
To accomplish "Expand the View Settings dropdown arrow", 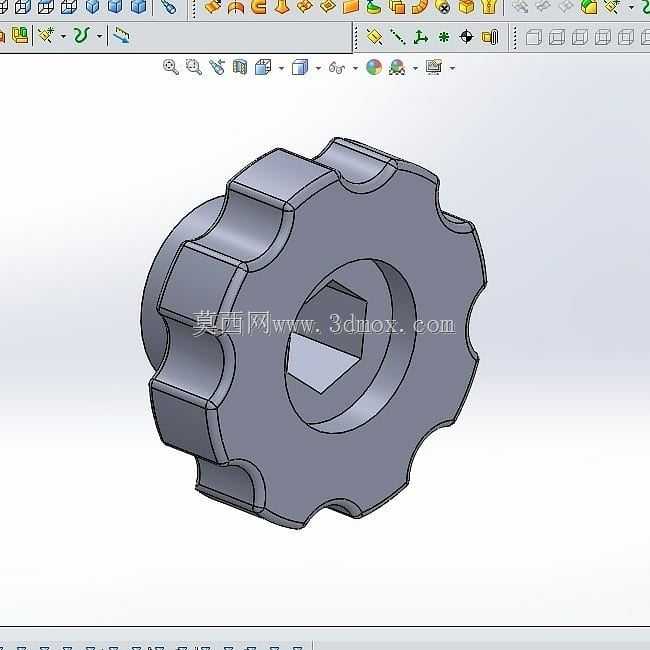I will pos(452,68).
